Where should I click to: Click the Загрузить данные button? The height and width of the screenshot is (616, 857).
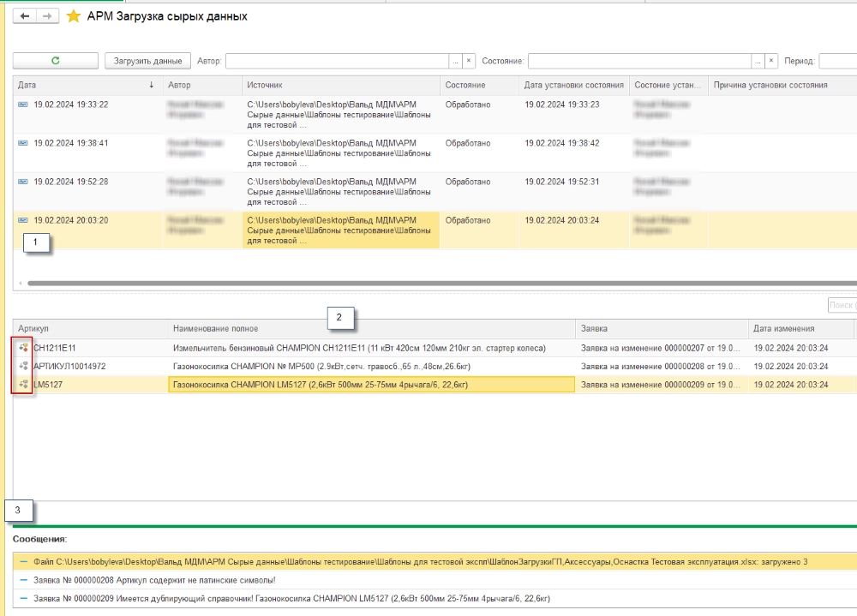click(147, 61)
